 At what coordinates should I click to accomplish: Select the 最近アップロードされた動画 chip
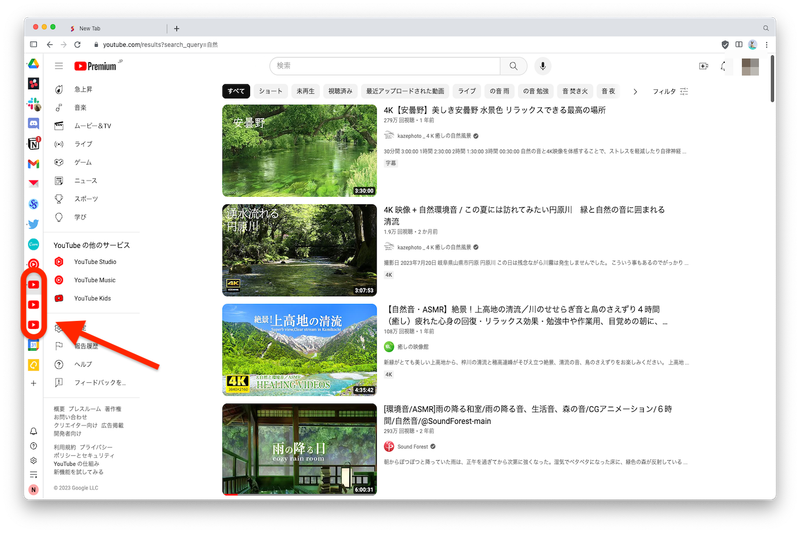pos(405,91)
